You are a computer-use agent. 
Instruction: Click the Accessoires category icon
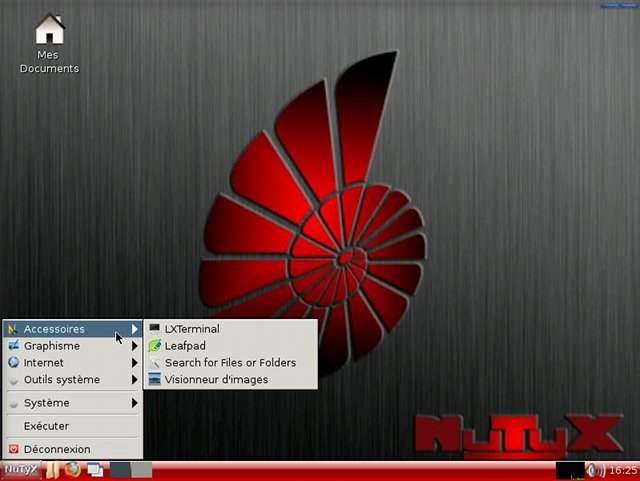(13, 329)
